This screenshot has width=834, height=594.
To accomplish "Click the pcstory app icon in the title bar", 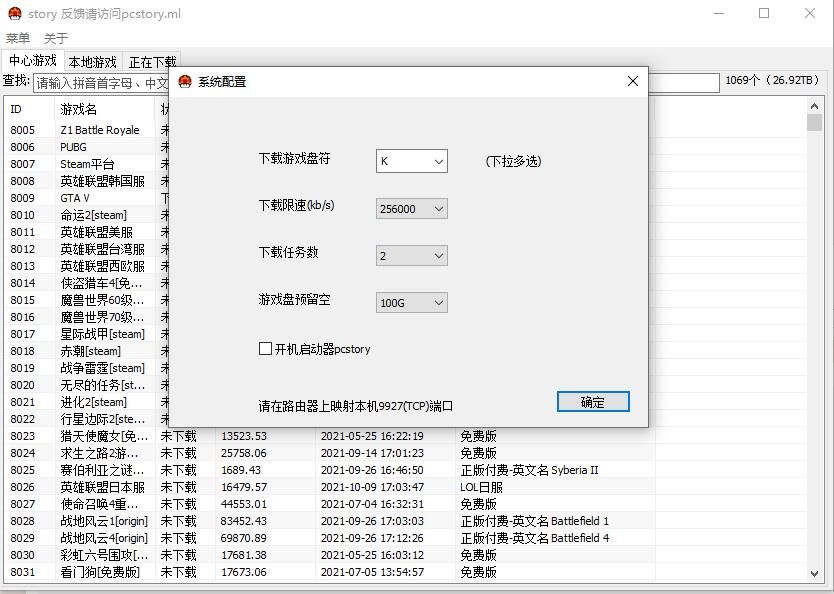I will 14,14.
